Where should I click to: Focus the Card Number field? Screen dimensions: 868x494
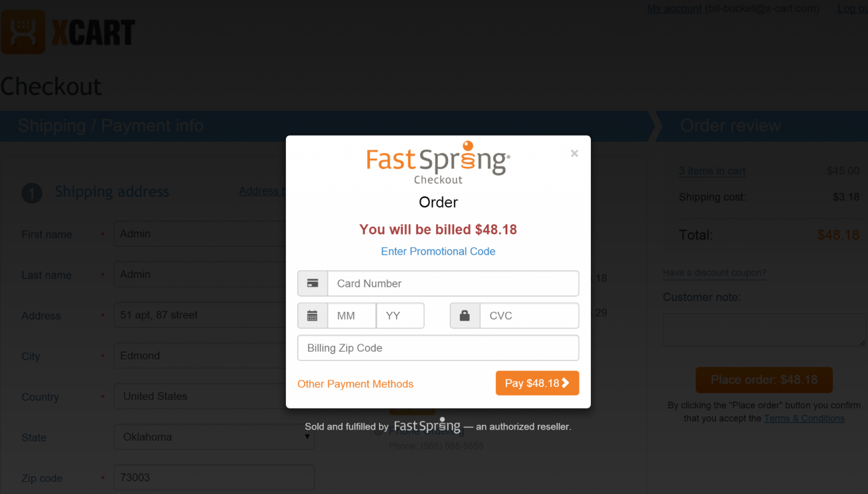tap(453, 283)
